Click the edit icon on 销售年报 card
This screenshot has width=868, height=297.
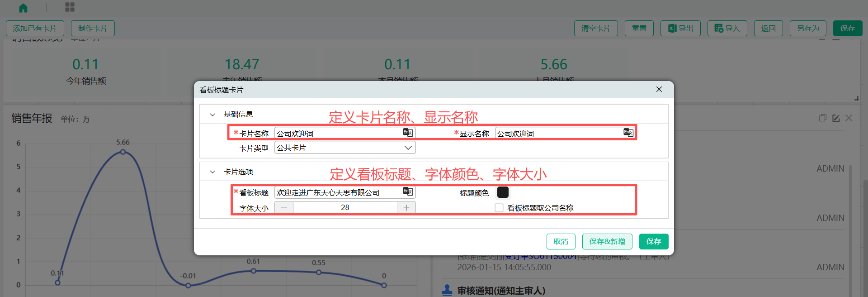point(836,118)
